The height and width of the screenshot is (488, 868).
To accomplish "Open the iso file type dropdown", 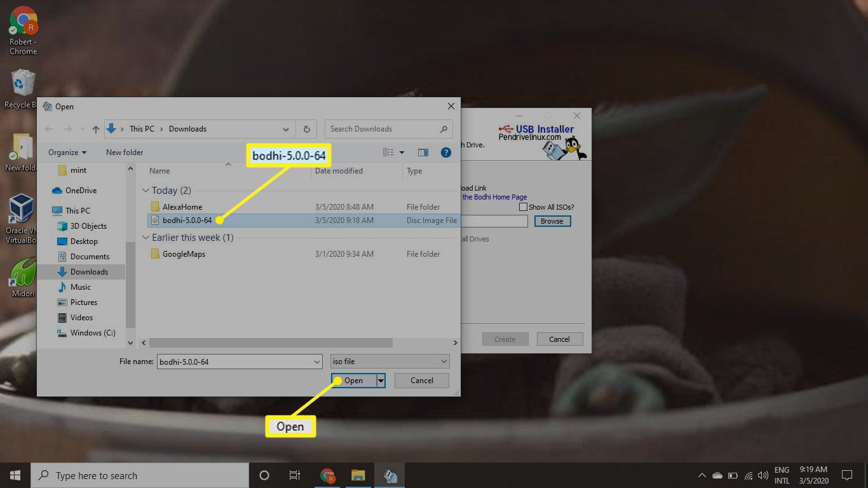I will click(390, 362).
